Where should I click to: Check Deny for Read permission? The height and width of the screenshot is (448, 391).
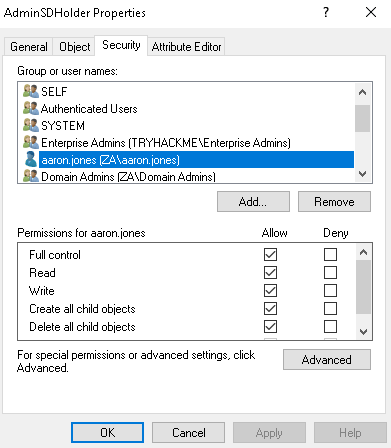coord(330,273)
